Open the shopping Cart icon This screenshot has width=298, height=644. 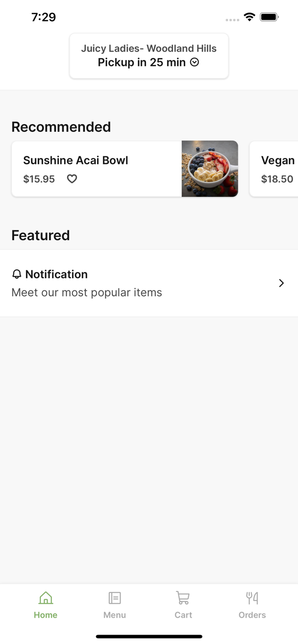click(x=183, y=598)
